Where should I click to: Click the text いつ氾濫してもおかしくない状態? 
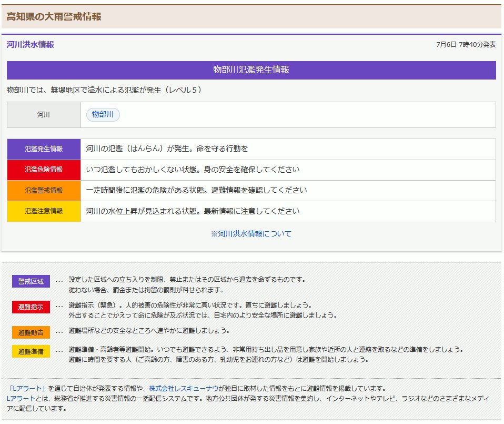tap(141, 170)
